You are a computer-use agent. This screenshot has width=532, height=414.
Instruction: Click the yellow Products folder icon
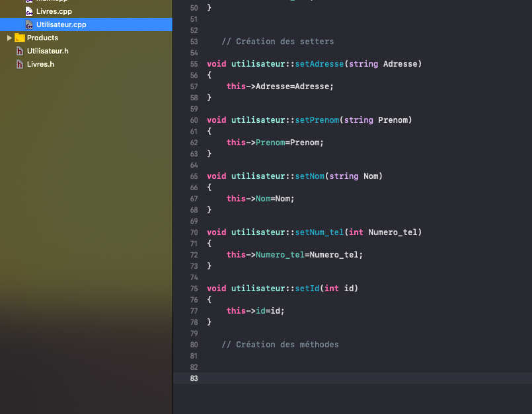(20, 38)
